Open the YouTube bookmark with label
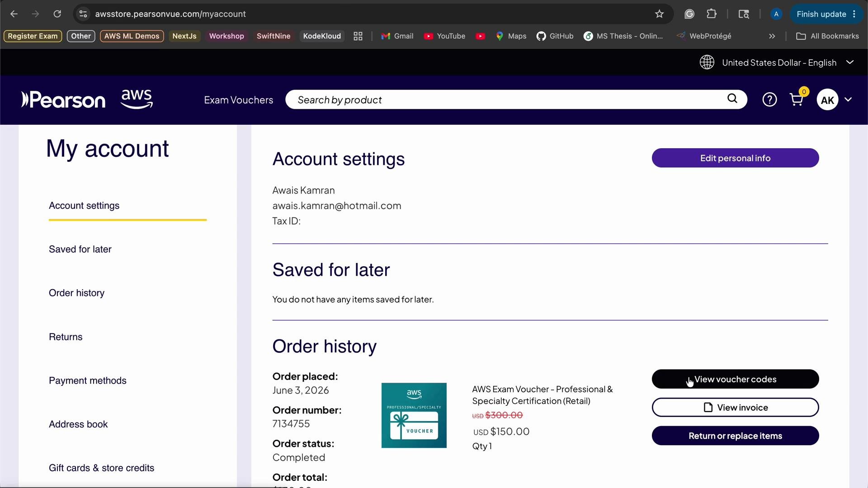868x488 pixels. click(445, 36)
